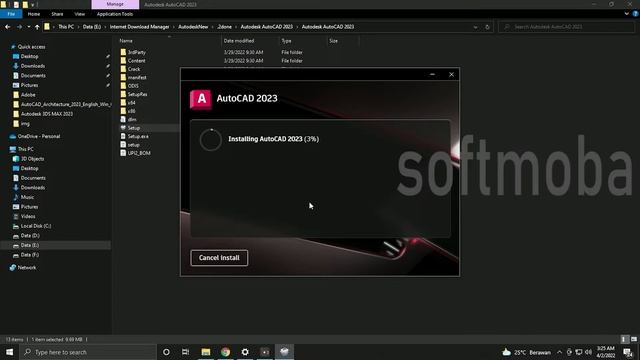Open Data (D:) drive
Image resolution: width=640 pixels, height=360 pixels.
click(30, 236)
